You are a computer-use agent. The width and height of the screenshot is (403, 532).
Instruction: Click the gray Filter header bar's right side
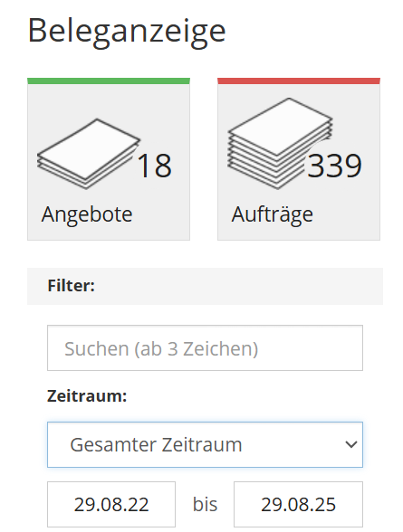305,286
